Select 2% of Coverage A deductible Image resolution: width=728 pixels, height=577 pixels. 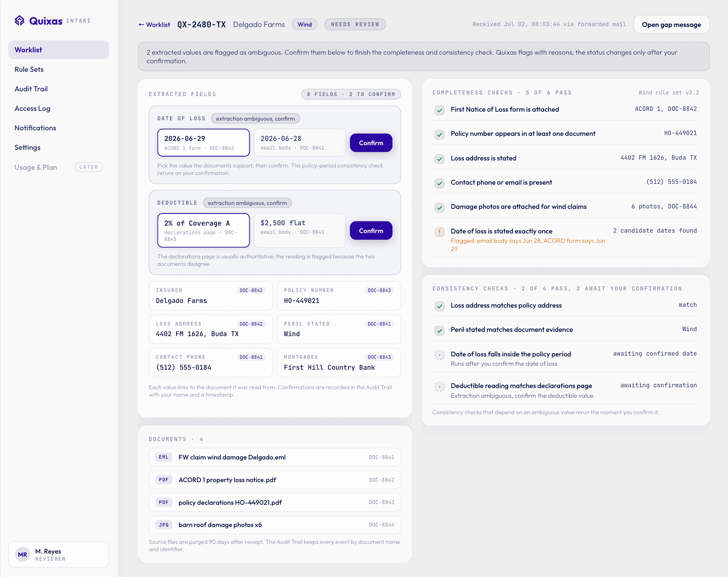[x=204, y=230]
